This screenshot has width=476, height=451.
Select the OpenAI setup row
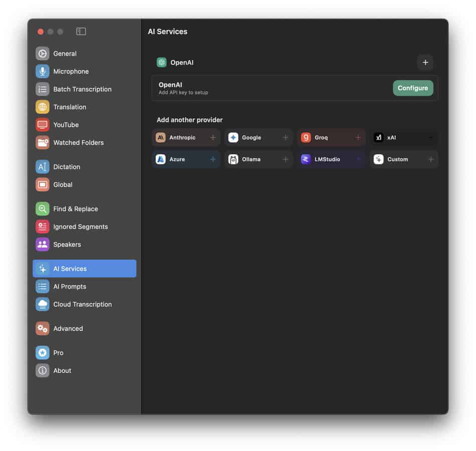271,88
